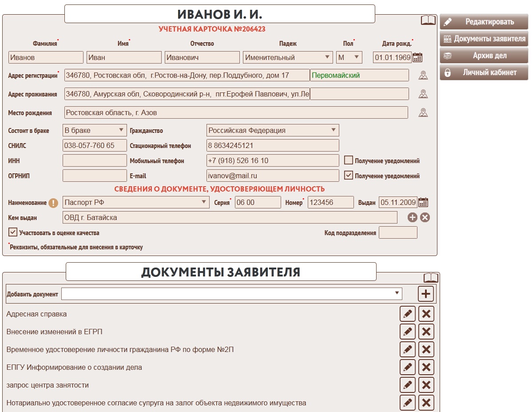Screen dimensions: 532x412
Task: Open Архив дел from the side menu
Action: [x=484, y=56]
